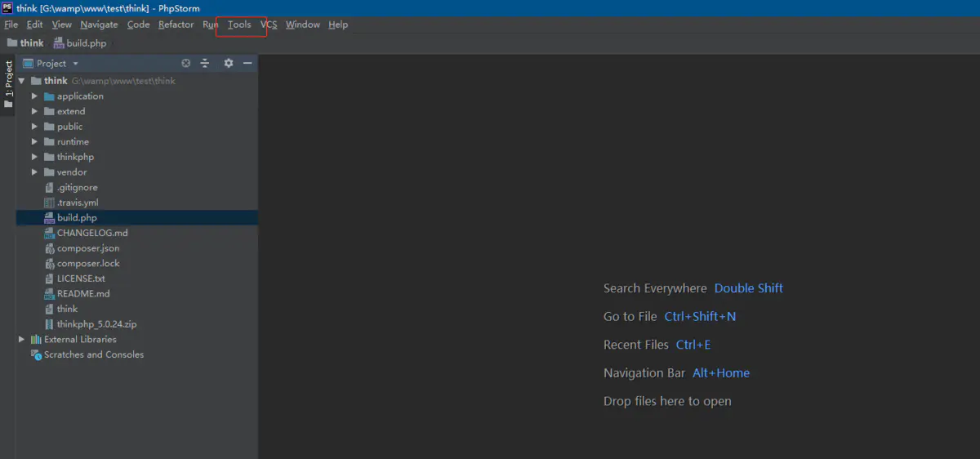Viewport: 980px width, 459px height.
Task: Click the Alt+Home shortcut text
Action: pos(721,373)
